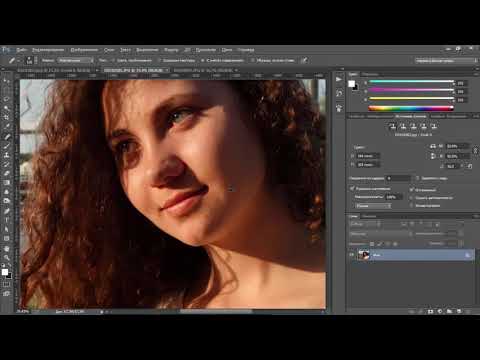Select the first clone source stamp icon

pos(393,126)
